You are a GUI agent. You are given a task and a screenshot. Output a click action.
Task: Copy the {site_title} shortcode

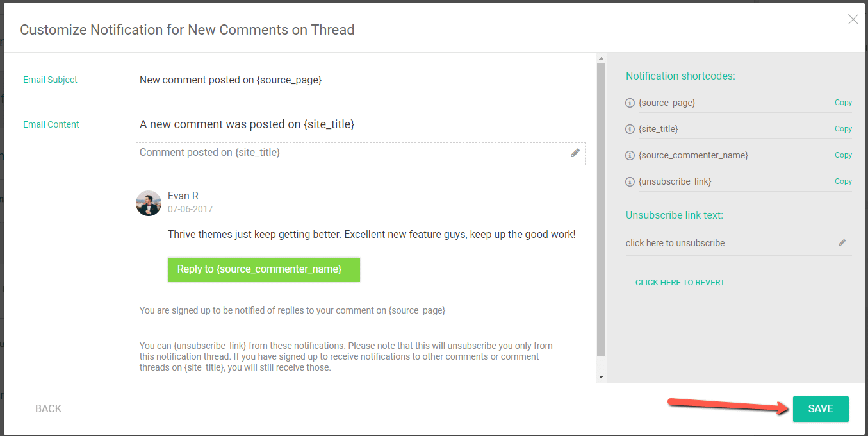coord(843,129)
